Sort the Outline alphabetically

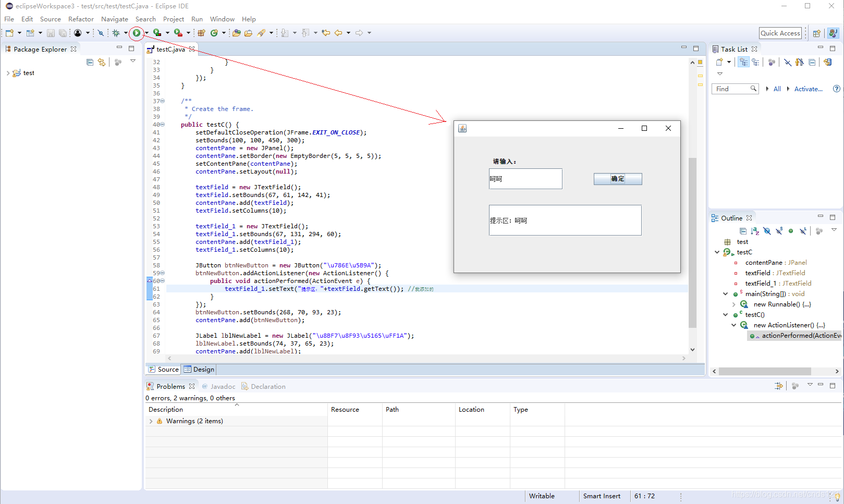755,231
